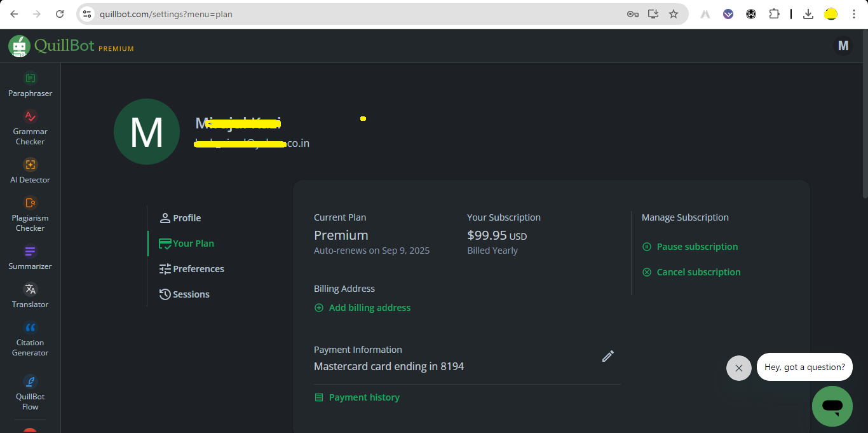Click the 'Current Plan' heading
This screenshot has width=868, height=433.
(x=340, y=217)
